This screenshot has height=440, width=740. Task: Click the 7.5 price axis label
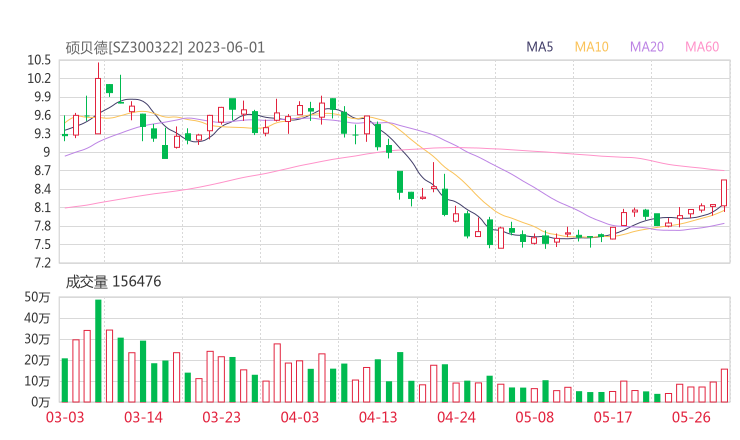42,245
